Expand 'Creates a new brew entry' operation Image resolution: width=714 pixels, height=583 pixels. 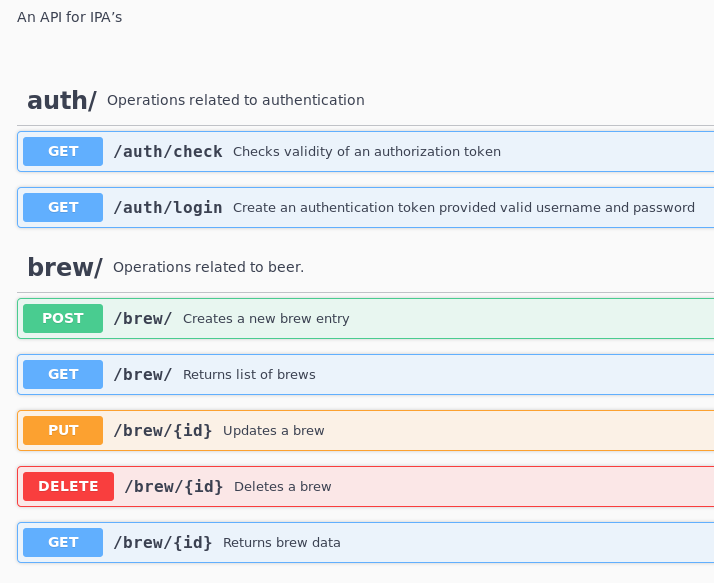pos(266,319)
